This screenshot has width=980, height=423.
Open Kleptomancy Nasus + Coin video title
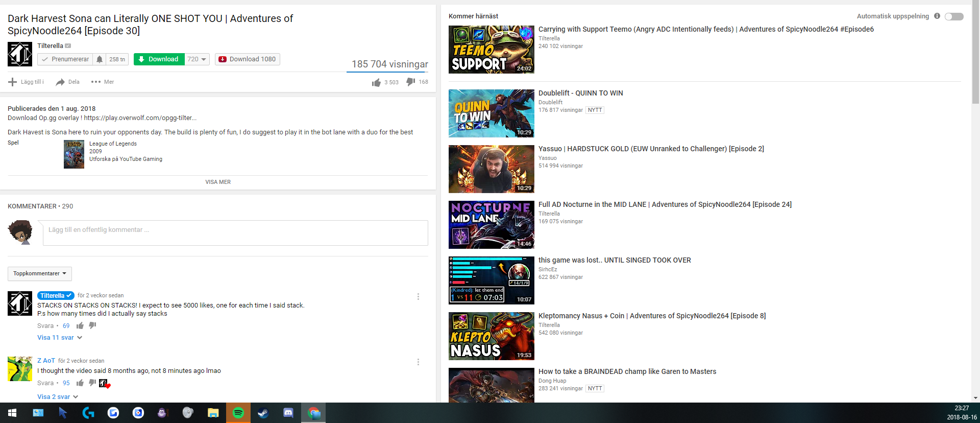tap(652, 316)
